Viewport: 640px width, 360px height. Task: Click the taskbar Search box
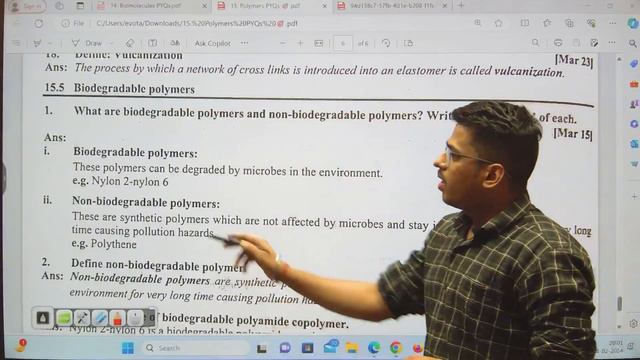(x=197, y=348)
